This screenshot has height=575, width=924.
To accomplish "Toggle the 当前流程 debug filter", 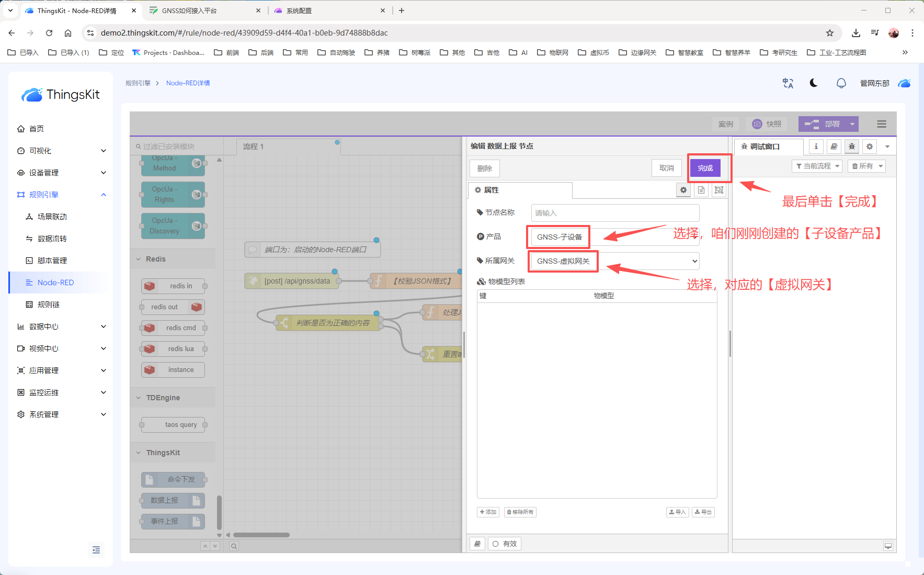I will (x=817, y=166).
